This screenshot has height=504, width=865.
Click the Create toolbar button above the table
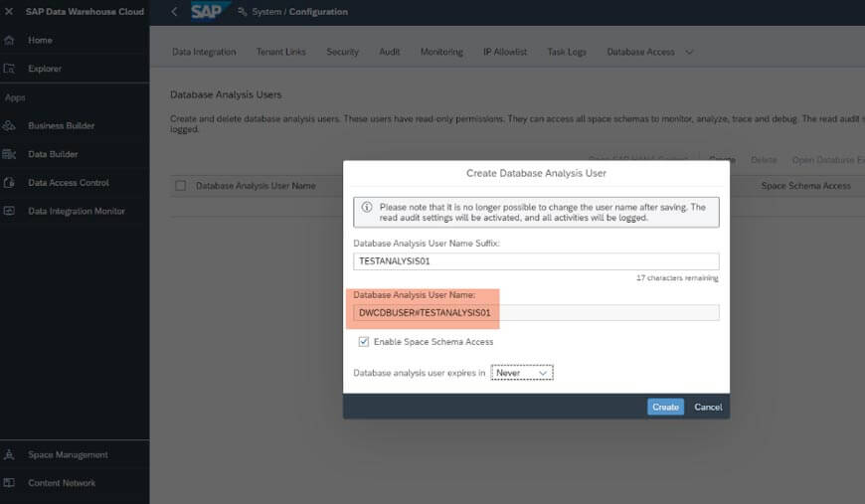722,160
